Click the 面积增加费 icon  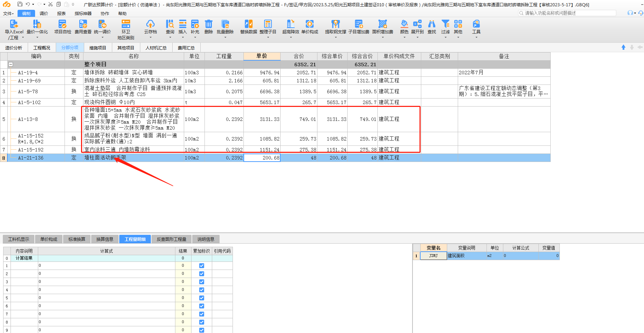(383, 24)
